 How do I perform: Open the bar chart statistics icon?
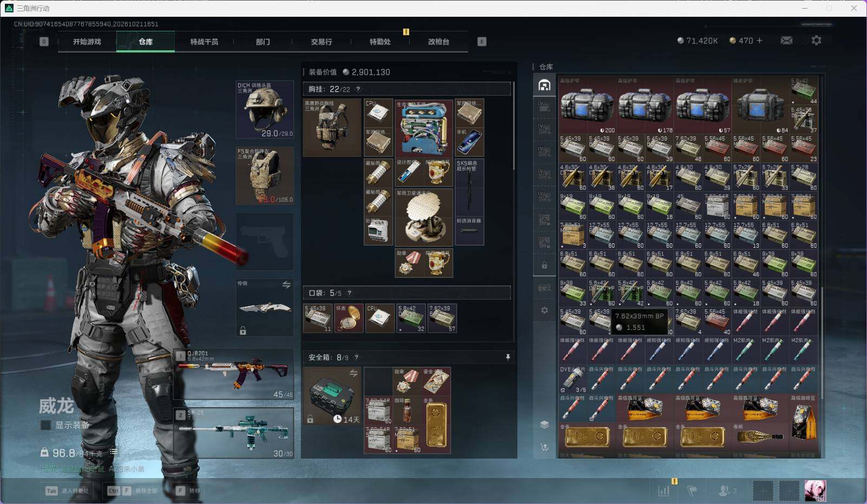[664, 490]
